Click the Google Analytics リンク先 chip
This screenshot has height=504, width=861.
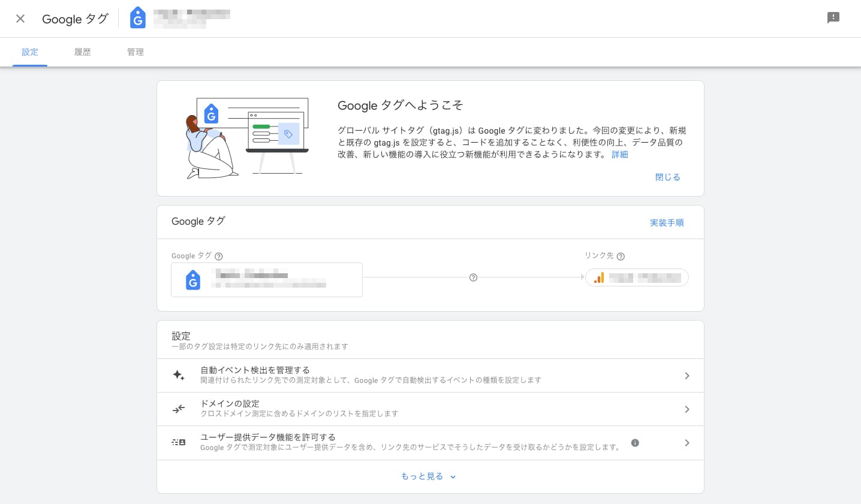pyautogui.click(x=636, y=277)
